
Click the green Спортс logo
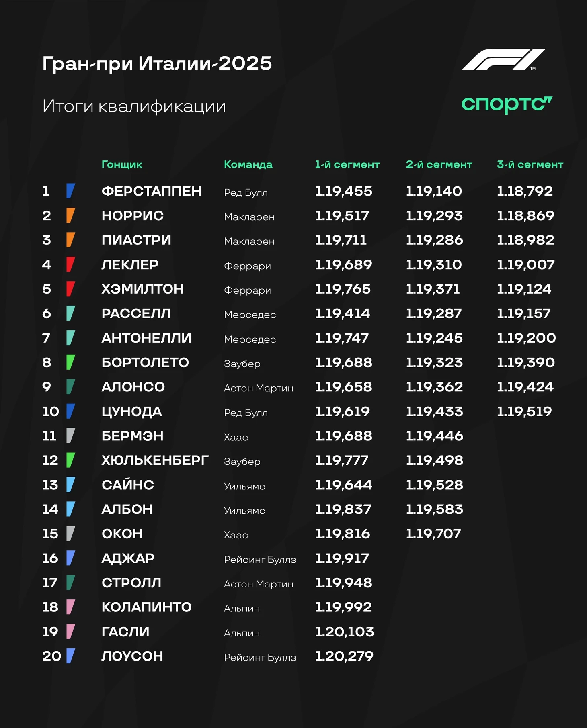(507, 104)
